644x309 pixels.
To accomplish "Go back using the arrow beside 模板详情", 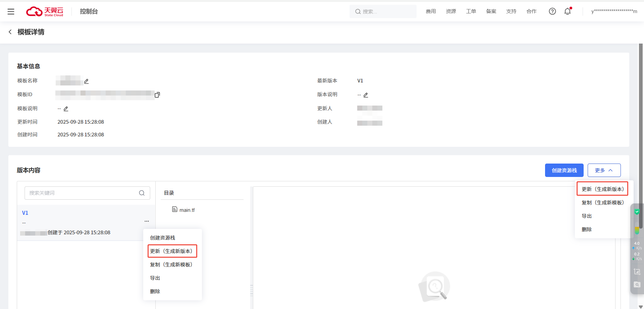I will (x=10, y=32).
